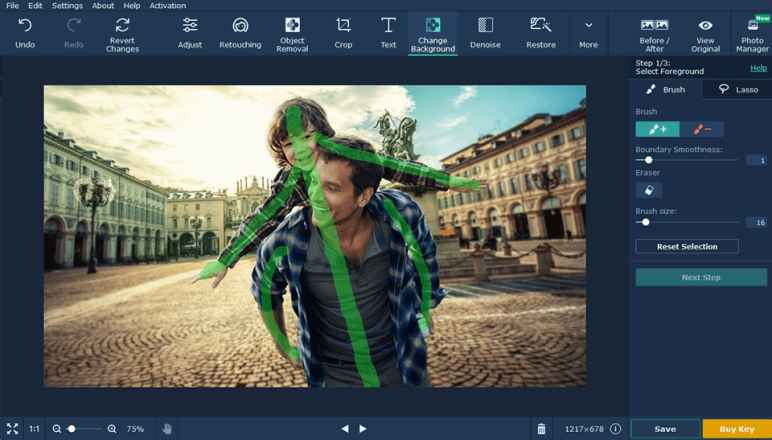
Task: Click the Brush size slider handle
Action: click(646, 222)
